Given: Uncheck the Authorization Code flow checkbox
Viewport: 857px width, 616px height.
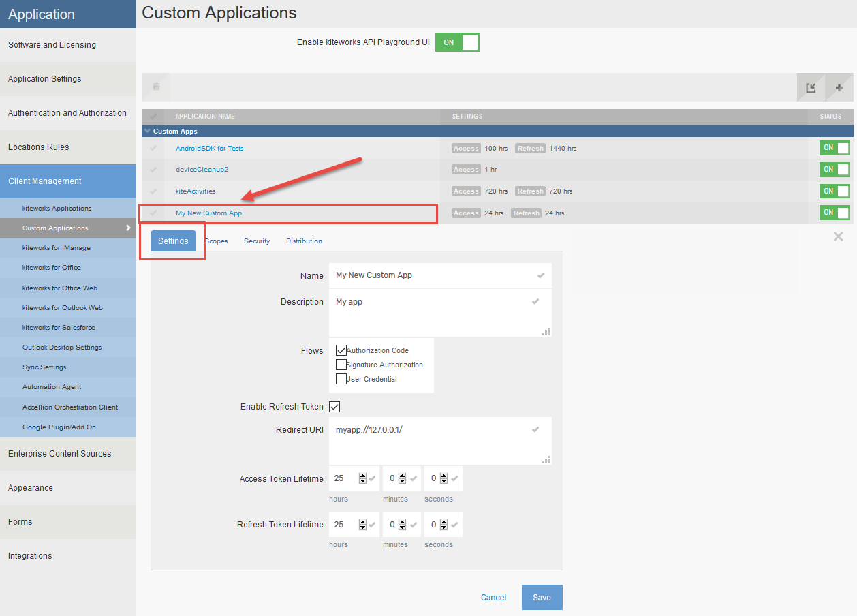Looking at the screenshot, I should [x=341, y=350].
